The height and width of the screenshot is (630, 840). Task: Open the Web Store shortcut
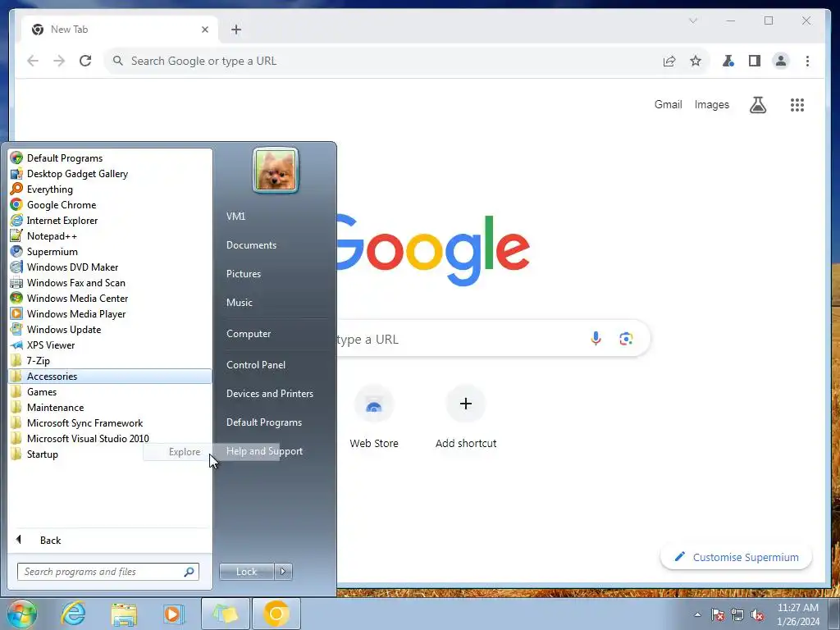pyautogui.click(x=374, y=418)
